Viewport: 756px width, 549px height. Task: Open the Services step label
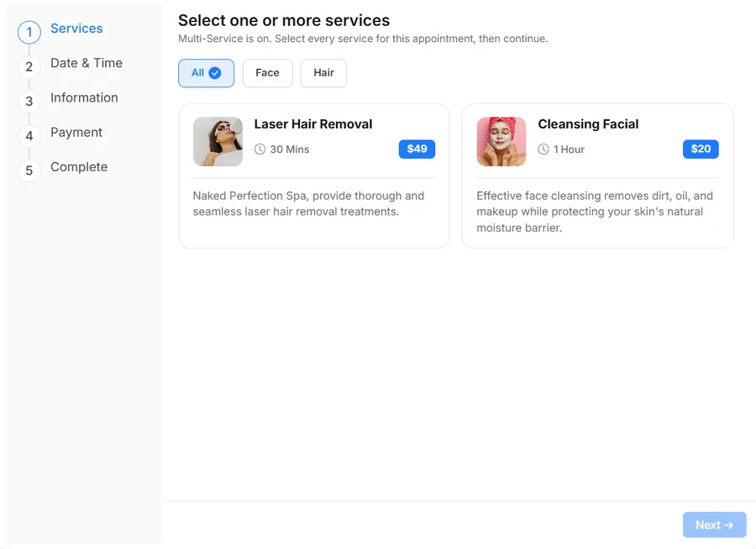76,29
